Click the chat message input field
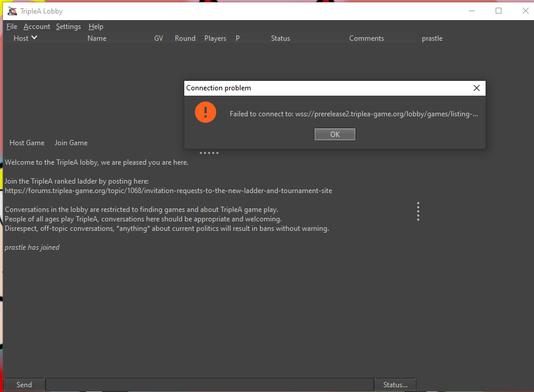The width and height of the screenshot is (534, 392). tap(210, 384)
